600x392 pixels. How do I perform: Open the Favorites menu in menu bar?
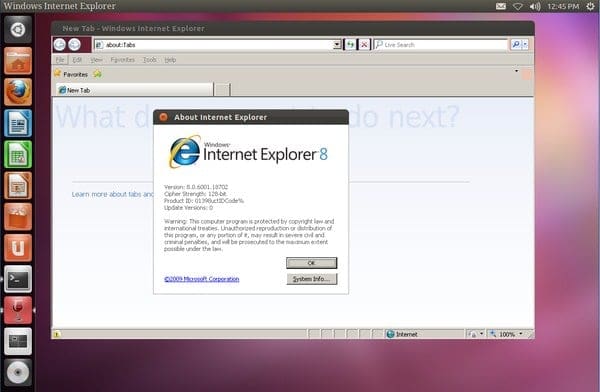coord(122,60)
